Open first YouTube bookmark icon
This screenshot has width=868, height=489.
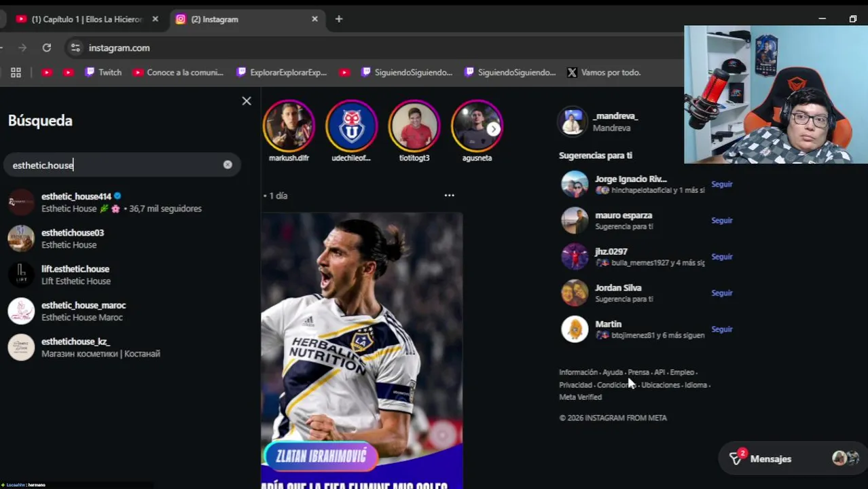tap(47, 73)
